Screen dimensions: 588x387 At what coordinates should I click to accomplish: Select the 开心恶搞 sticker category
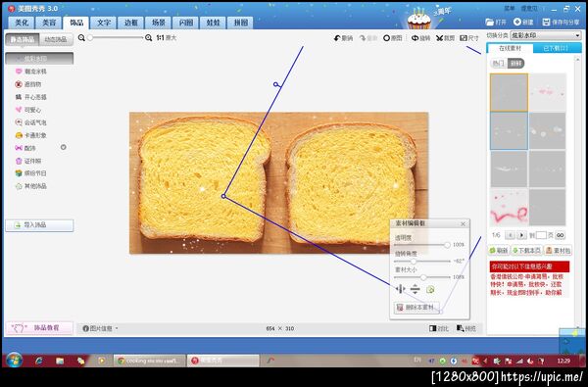(x=30, y=97)
